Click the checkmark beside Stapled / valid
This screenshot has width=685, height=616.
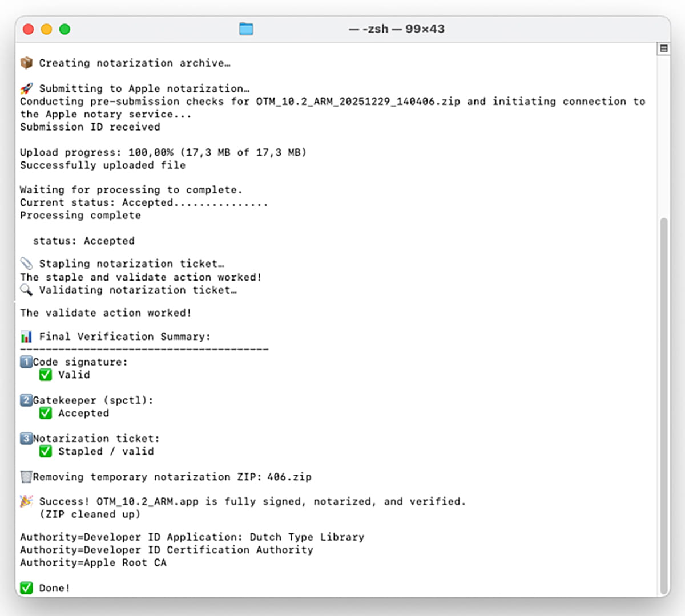click(46, 451)
